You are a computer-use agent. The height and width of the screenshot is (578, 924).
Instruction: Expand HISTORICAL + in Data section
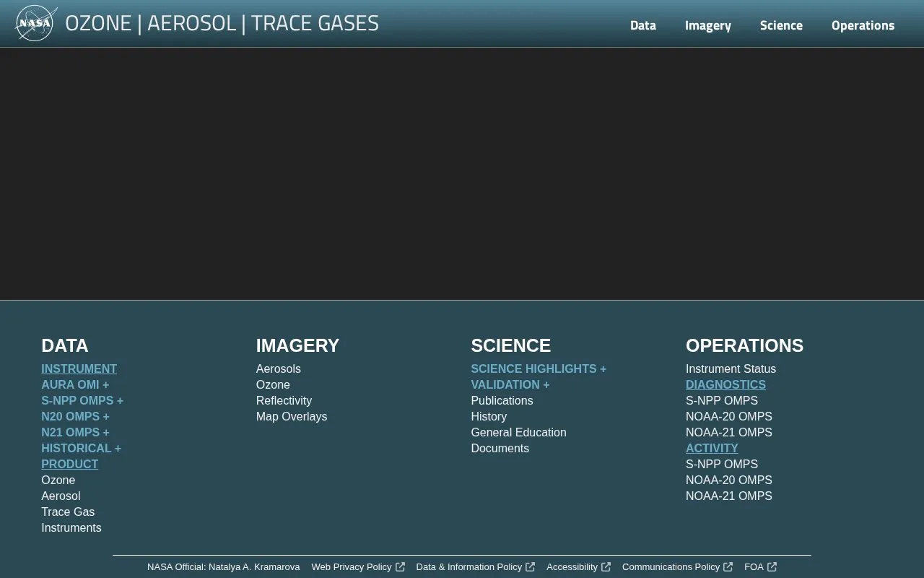[81, 449]
